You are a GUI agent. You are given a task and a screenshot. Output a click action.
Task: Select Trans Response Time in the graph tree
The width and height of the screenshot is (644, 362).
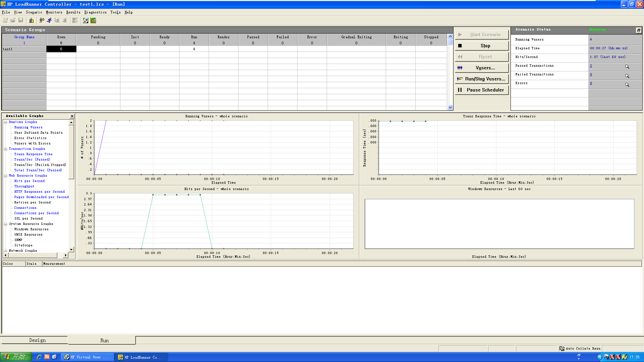33,154
